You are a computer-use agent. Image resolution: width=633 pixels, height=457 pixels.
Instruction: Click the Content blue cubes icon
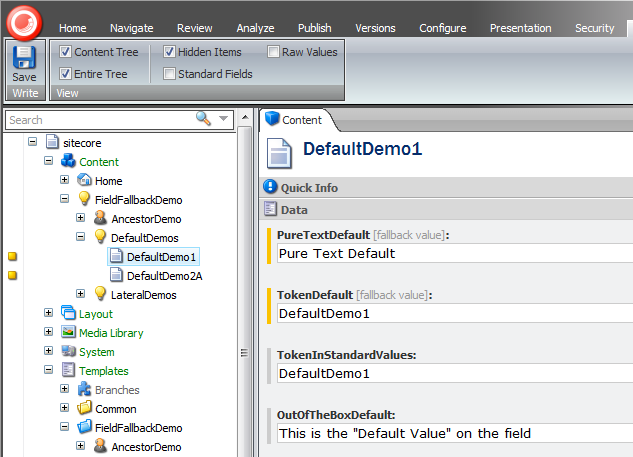pyautogui.click(x=68, y=161)
